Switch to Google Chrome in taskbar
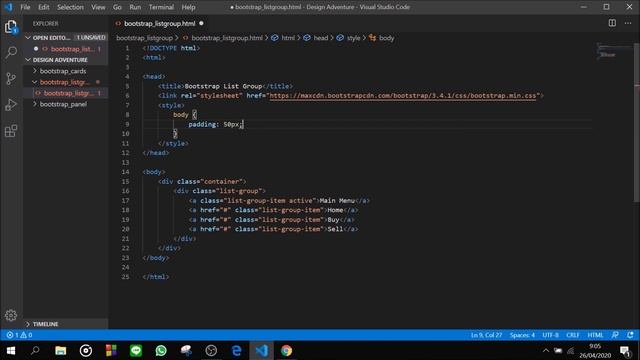 click(x=287, y=350)
